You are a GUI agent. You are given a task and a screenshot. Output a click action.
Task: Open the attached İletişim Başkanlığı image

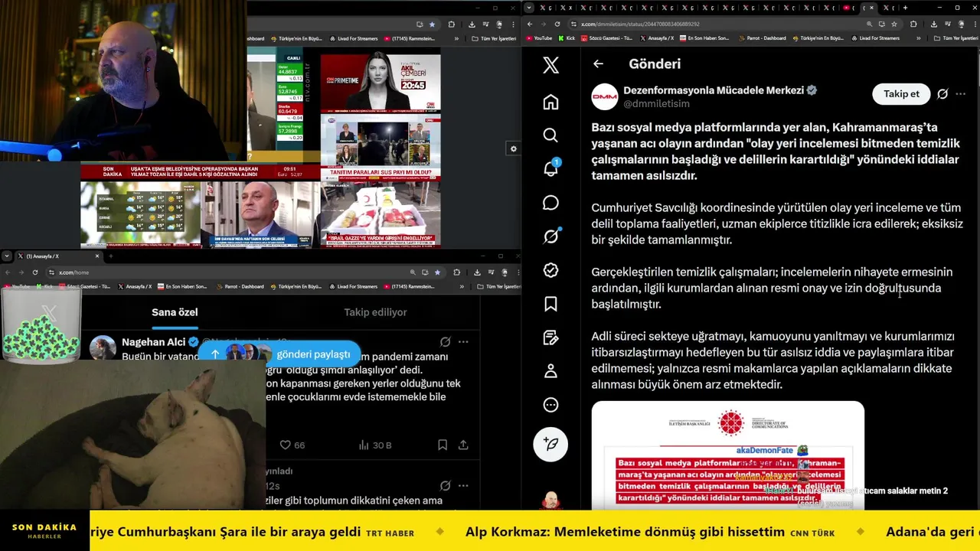tap(727, 455)
